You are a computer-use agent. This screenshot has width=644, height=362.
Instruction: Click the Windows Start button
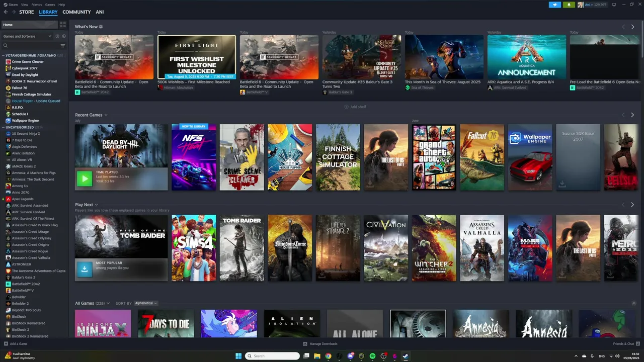pyautogui.click(x=238, y=356)
